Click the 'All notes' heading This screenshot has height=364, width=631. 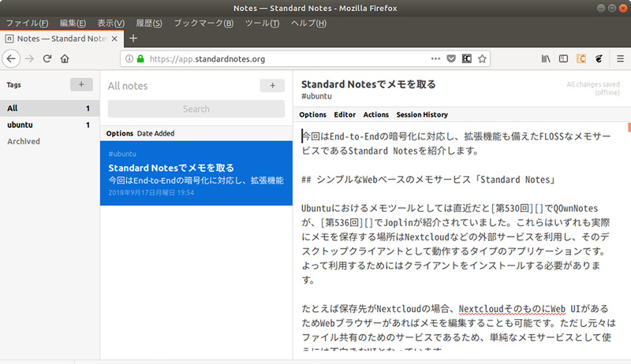click(128, 86)
